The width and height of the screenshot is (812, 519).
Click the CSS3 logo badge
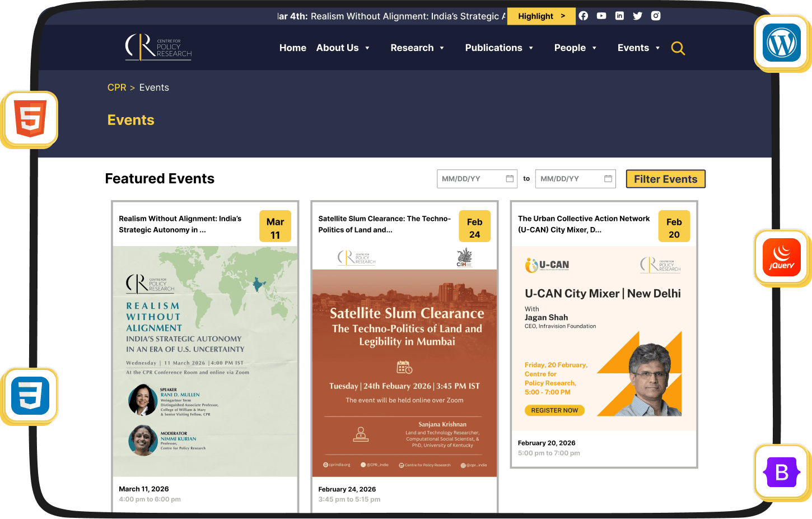[30, 396]
